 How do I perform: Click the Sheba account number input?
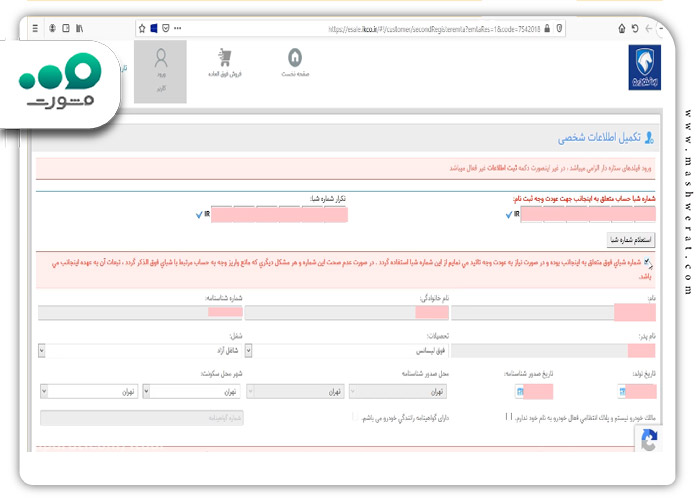coord(588,215)
